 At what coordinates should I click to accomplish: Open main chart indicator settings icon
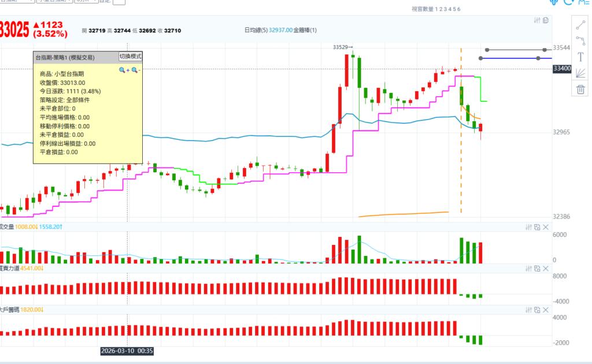tap(537, 20)
